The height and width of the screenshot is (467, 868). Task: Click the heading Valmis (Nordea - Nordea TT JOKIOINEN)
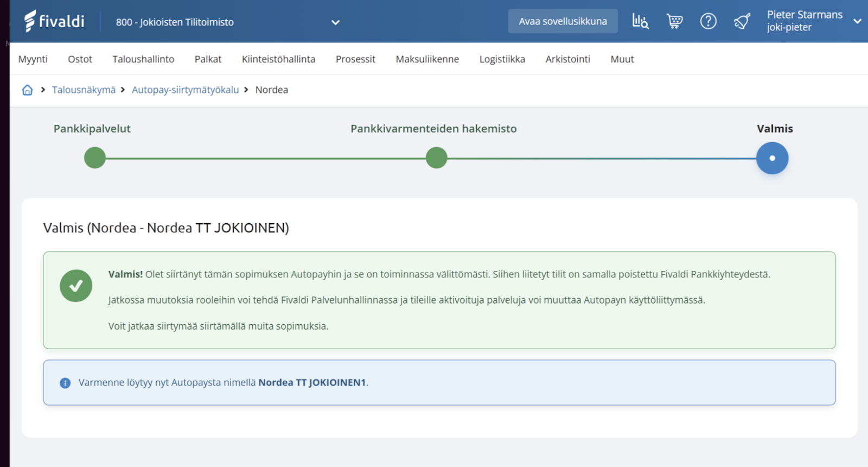(x=166, y=228)
